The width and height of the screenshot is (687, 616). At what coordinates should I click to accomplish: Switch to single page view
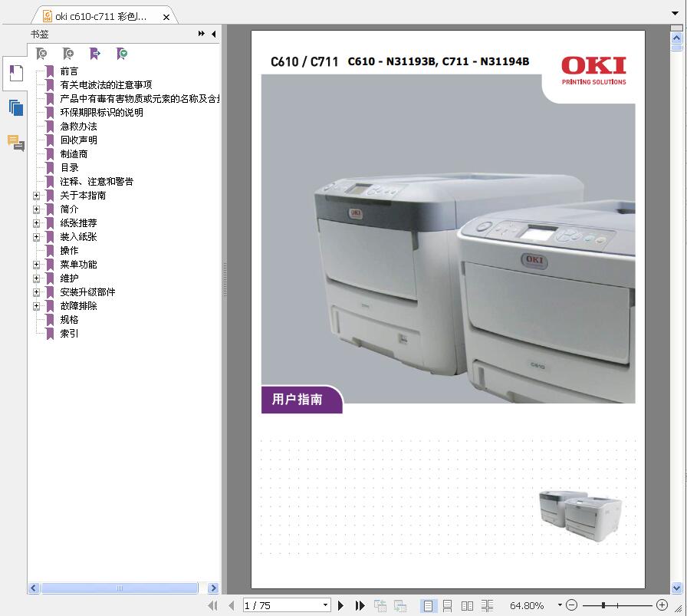tap(428, 605)
